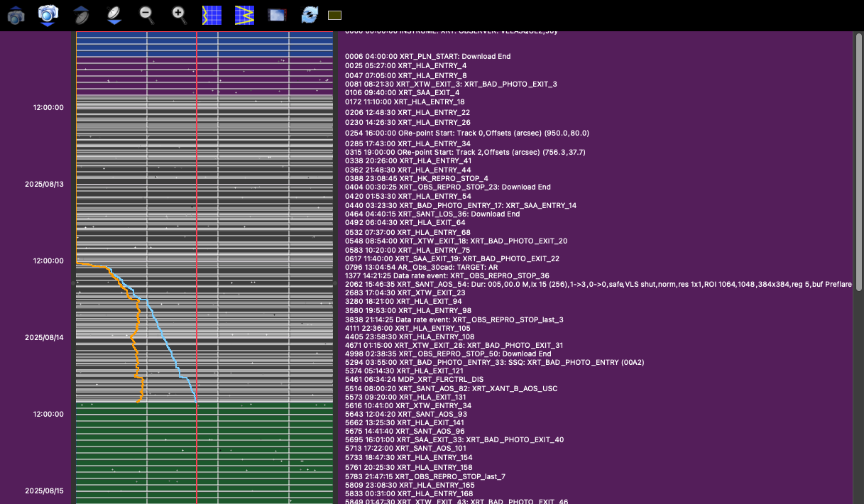Click the camera icon with down arrow
Image resolution: width=864 pixels, height=504 pixels.
(48, 15)
